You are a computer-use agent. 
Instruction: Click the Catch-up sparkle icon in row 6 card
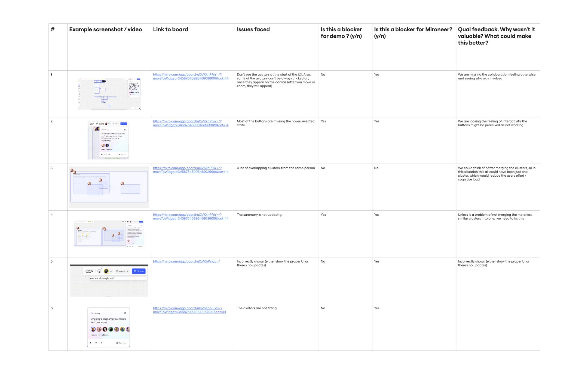[x=92, y=313]
